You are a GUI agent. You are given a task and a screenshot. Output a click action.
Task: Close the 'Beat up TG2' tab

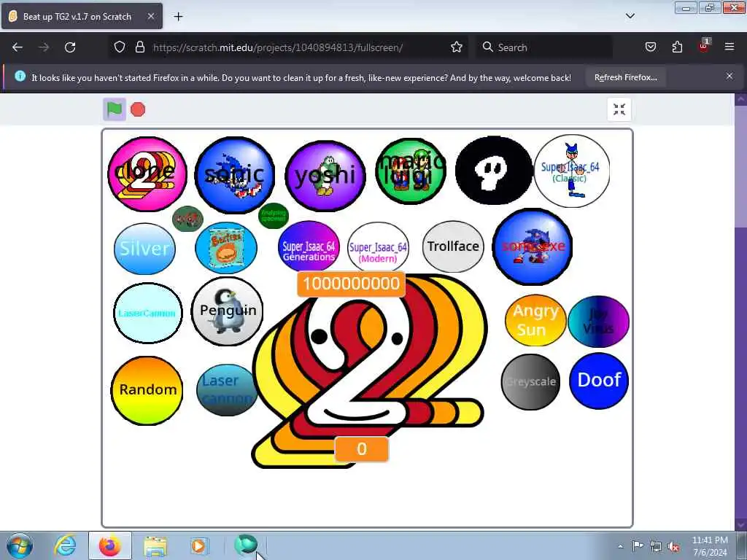pyautogui.click(x=151, y=16)
